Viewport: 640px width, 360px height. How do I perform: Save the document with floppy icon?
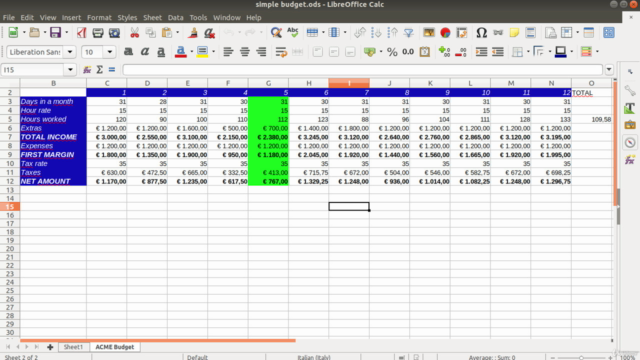coord(55,33)
